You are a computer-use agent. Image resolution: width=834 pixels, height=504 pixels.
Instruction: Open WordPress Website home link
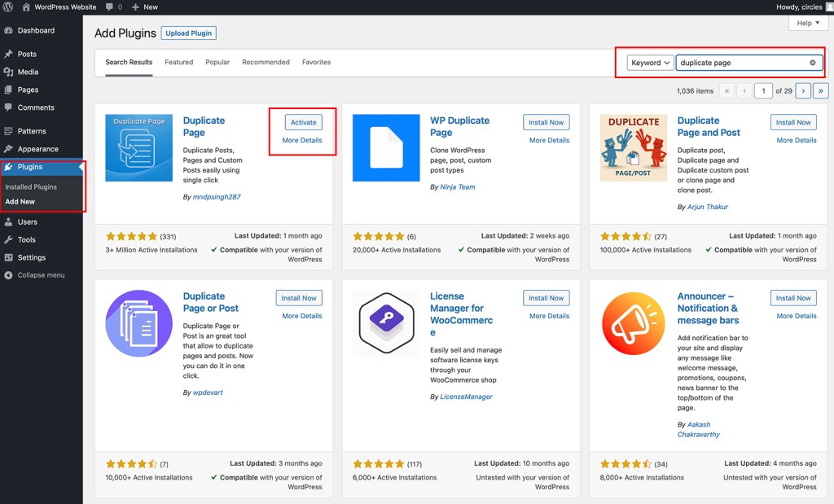click(59, 7)
